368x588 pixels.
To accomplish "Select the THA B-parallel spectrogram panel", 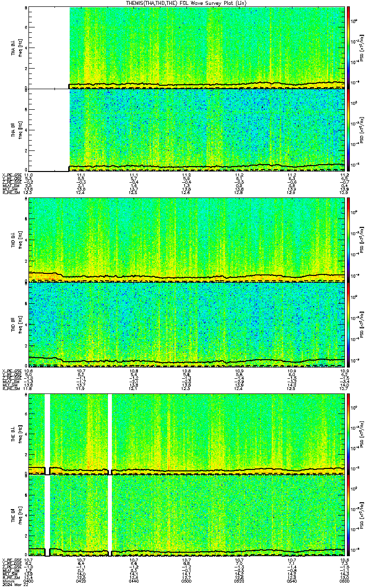I will (186, 130).
